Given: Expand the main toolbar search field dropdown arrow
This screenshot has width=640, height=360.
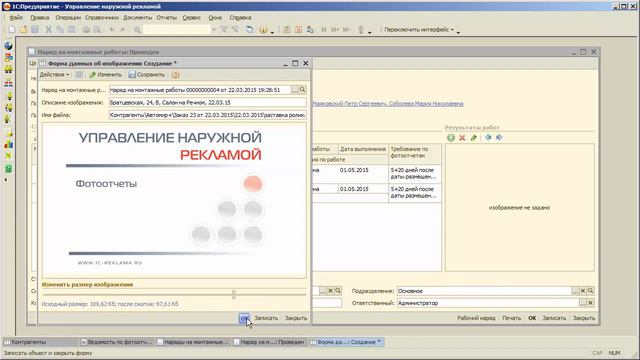Looking at the screenshot, I should (213, 29).
